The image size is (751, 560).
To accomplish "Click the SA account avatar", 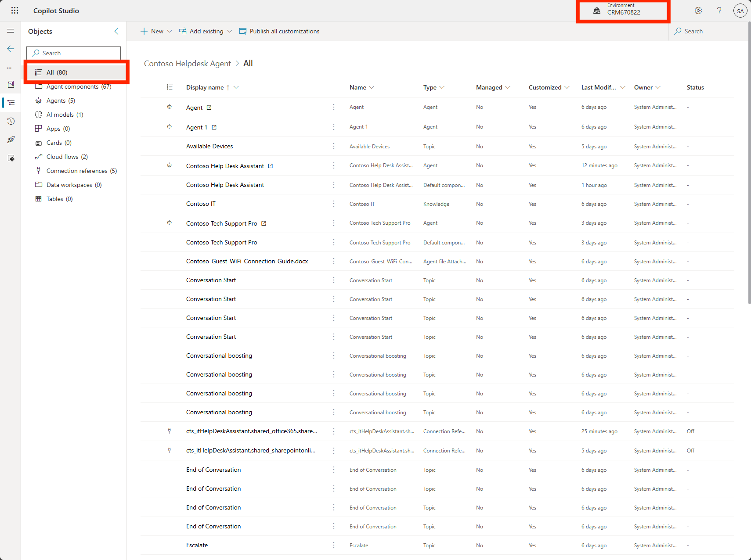I will (740, 11).
